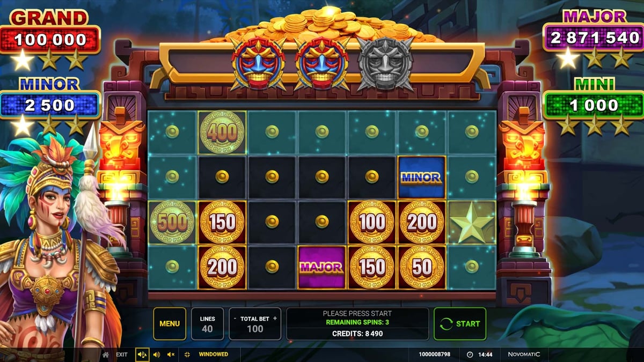Switch to sound-only speaker icon

coord(157,354)
